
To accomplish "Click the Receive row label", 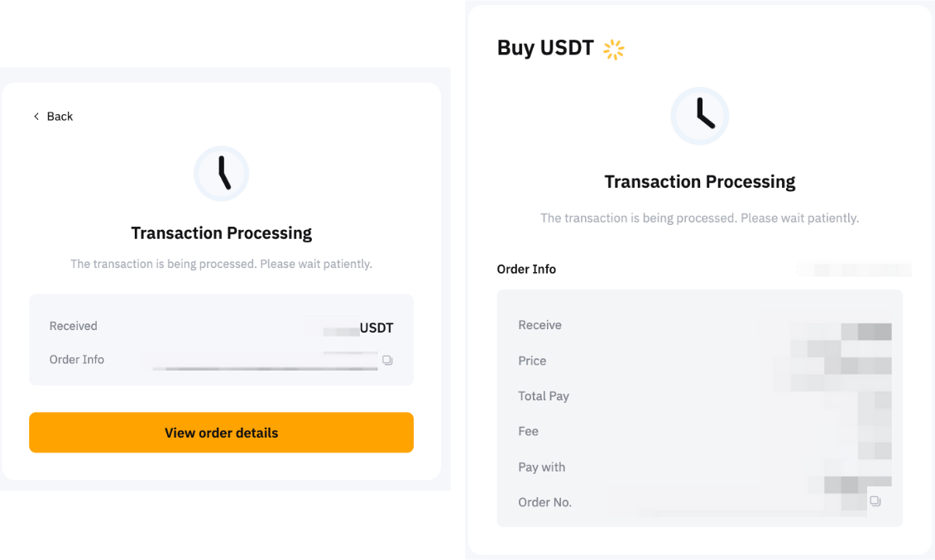I will tap(540, 325).
